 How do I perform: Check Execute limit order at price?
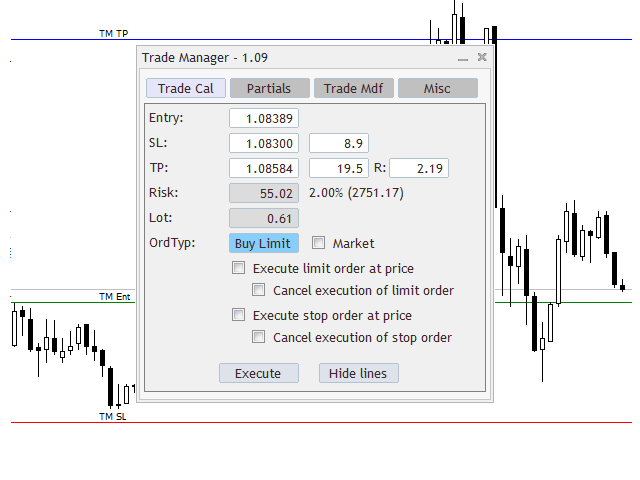[x=238, y=268]
